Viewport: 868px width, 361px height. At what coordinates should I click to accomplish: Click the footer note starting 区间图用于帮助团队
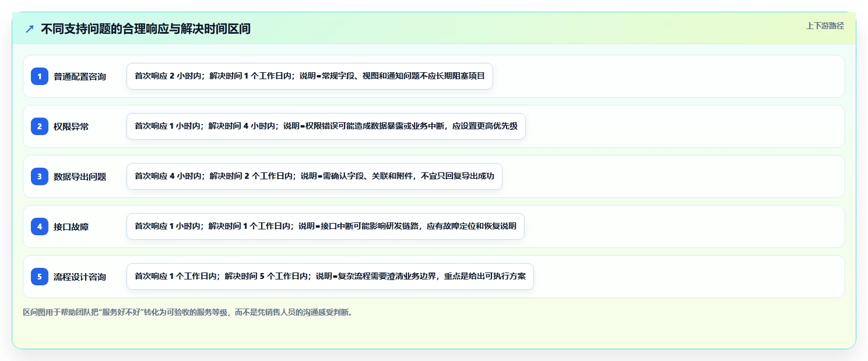(188, 312)
